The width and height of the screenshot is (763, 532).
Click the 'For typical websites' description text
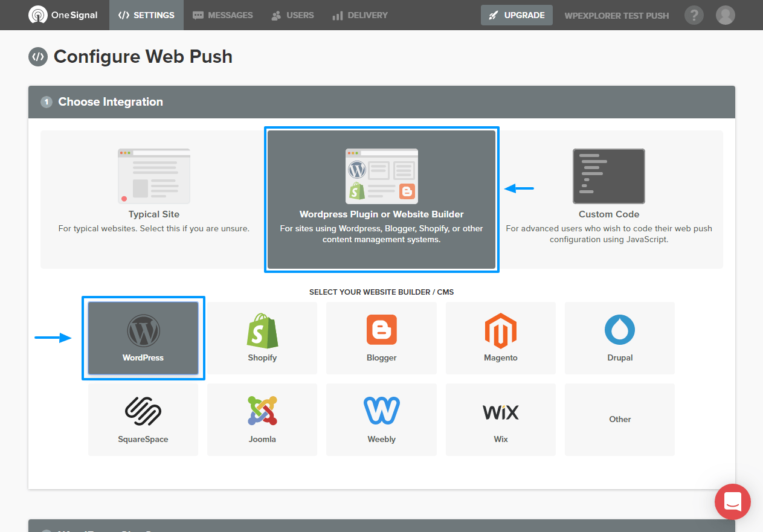click(x=153, y=229)
